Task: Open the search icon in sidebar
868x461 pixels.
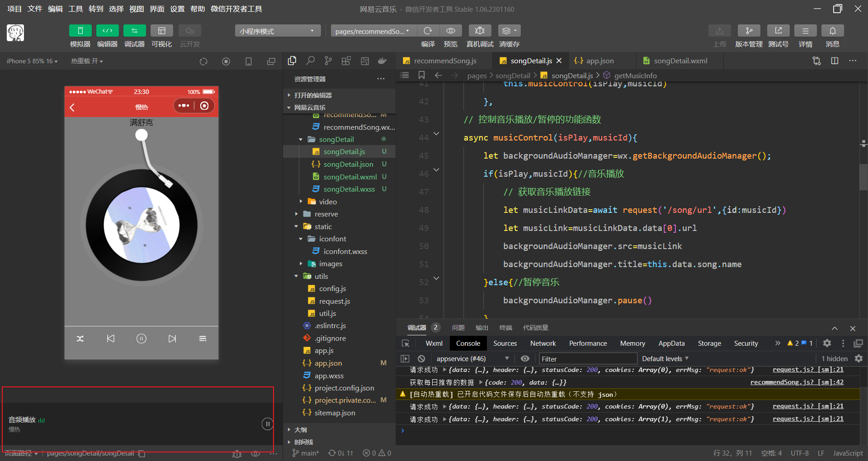Action: tap(310, 61)
